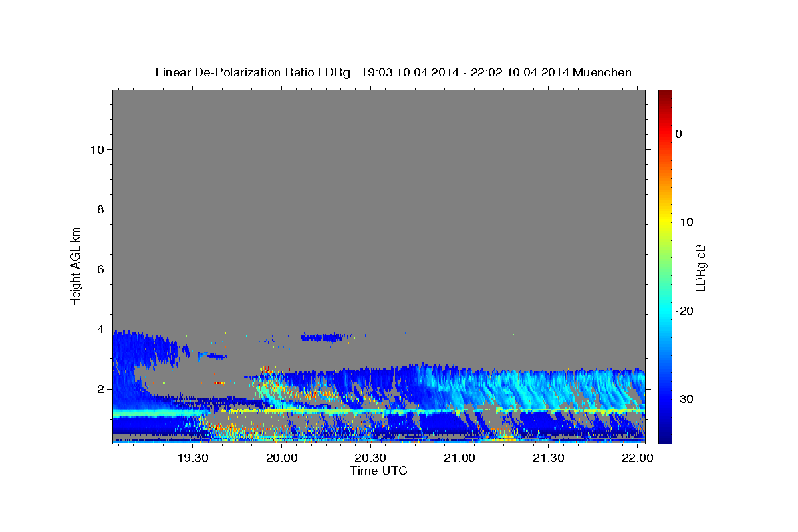Click the 20:30 time tick label
Screen dimensions: 798x532
point(370,458)
